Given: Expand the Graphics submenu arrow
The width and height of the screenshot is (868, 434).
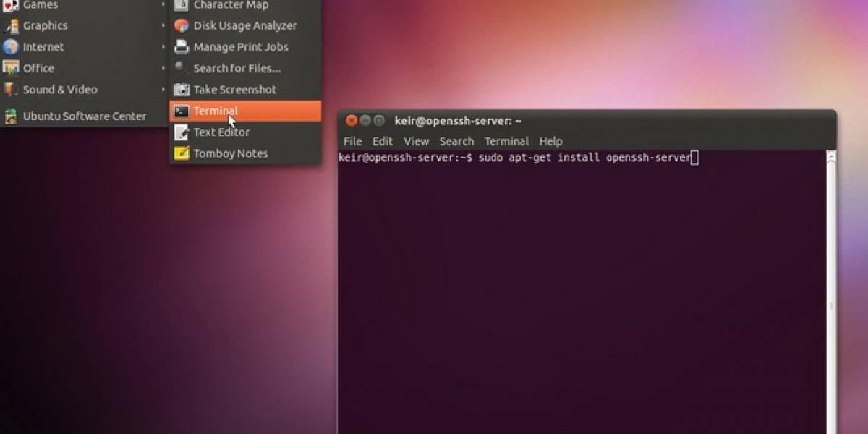Looking at the screenshot, I should [x=163, y=26].
